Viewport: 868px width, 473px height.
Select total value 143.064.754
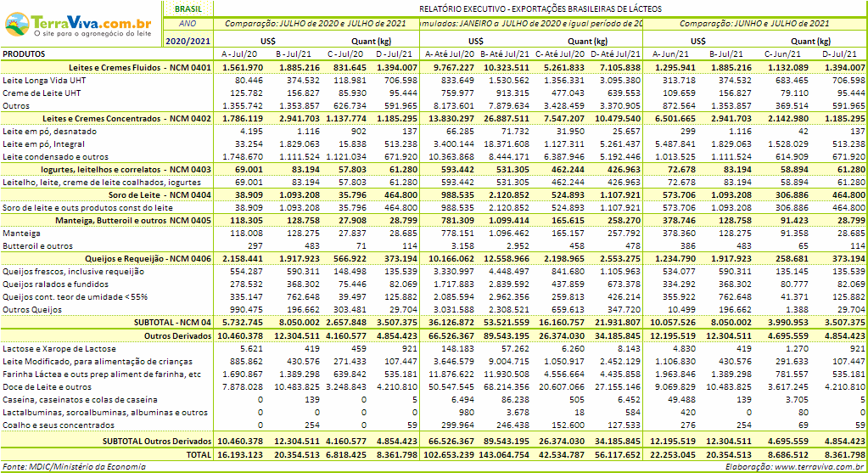[x=504, y=454]
